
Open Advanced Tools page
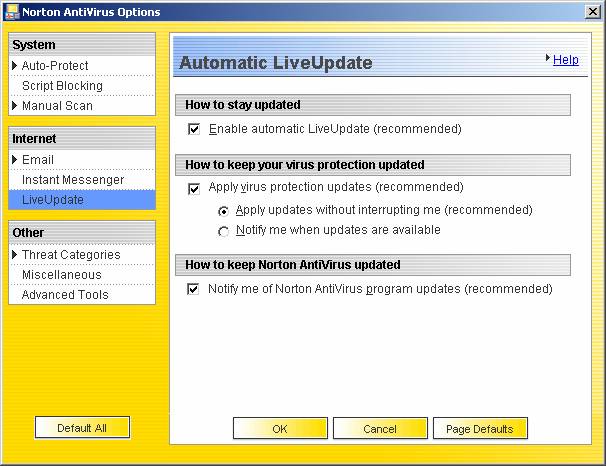pyautogui.click(x=65, y=295)
